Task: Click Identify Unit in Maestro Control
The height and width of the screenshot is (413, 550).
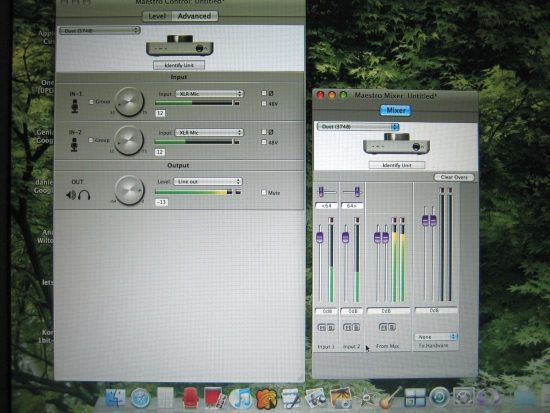Action: [x=179, y=65]
